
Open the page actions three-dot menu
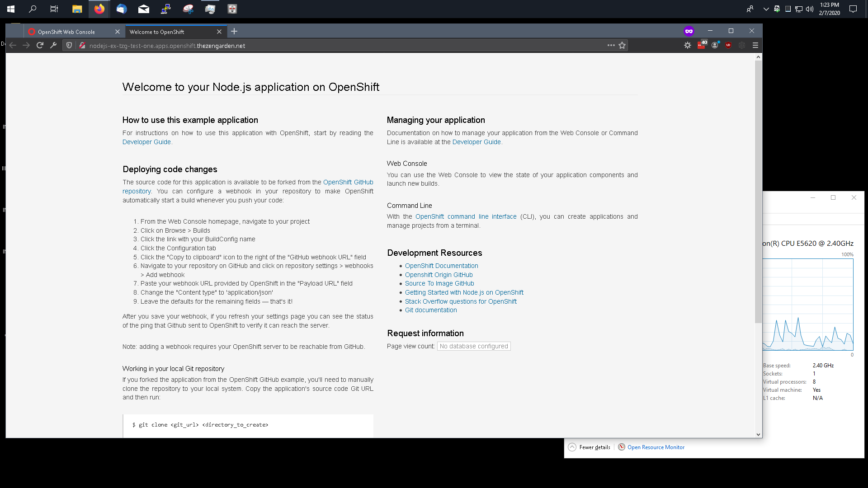tap(611, 45)
